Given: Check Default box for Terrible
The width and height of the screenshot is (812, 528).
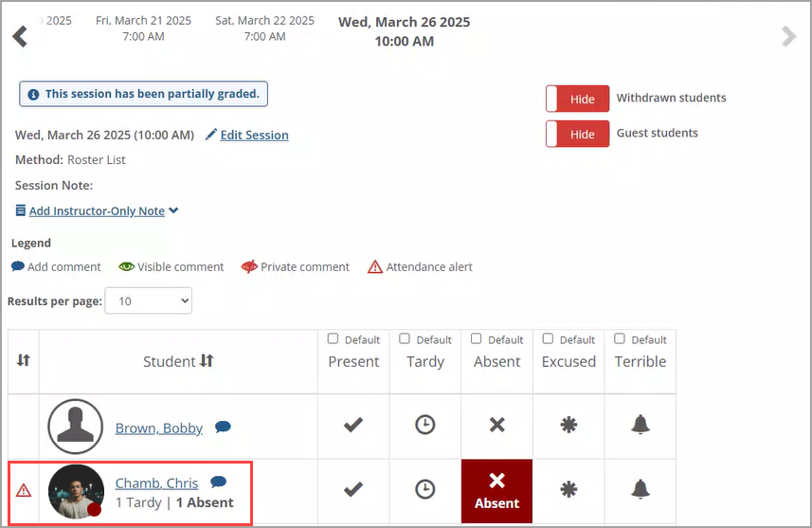Looking at the screenshot, I should (620, 338).
